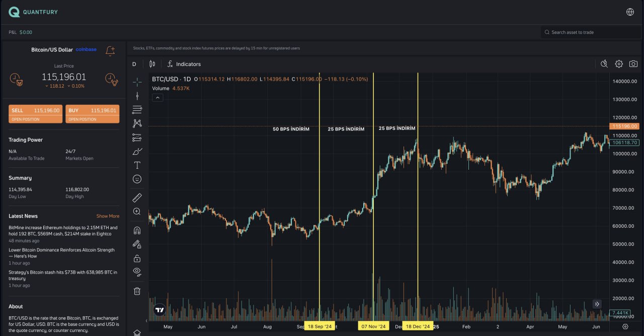644x336 pixels.
Task: Click the bear pending sell order icon
Action: click(x=16, y=79)
